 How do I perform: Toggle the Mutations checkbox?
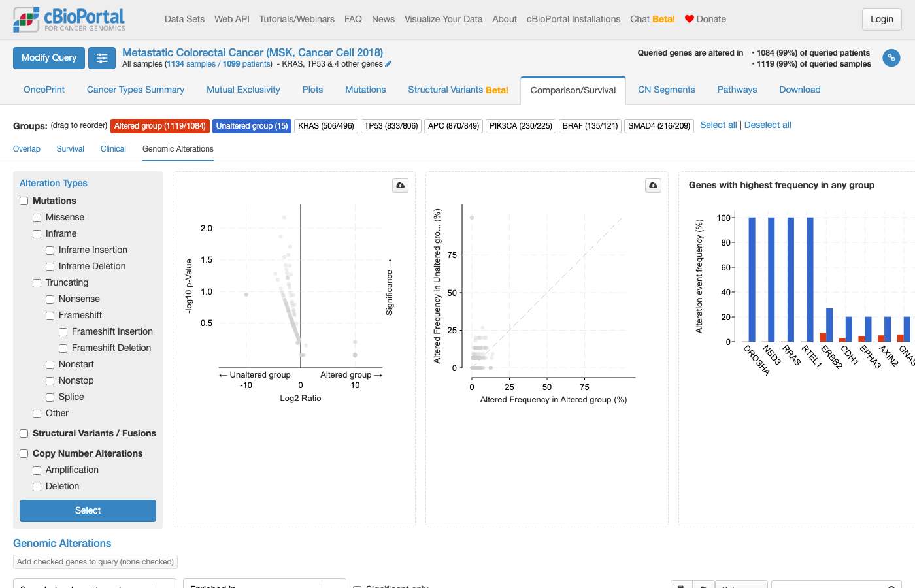click(x=24, y=201)
